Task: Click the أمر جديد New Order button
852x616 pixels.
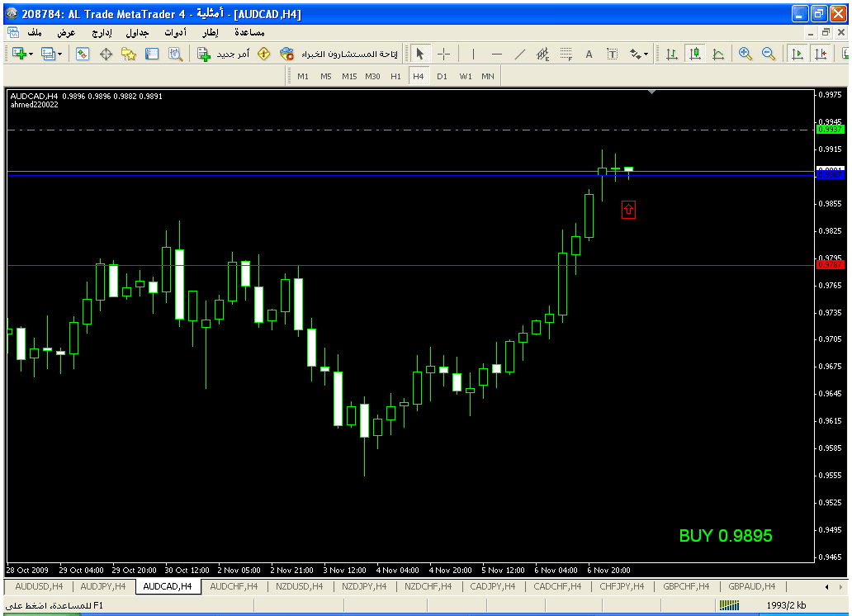Action: click(216, 54)
